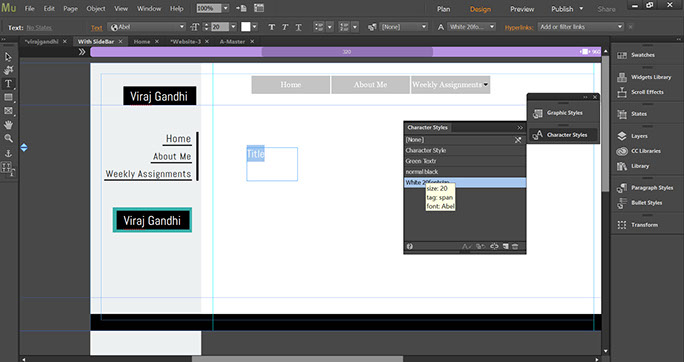Screen dimensions: 684x362
Task: Open the Bullet Styles panel
Action: point(640,203)
